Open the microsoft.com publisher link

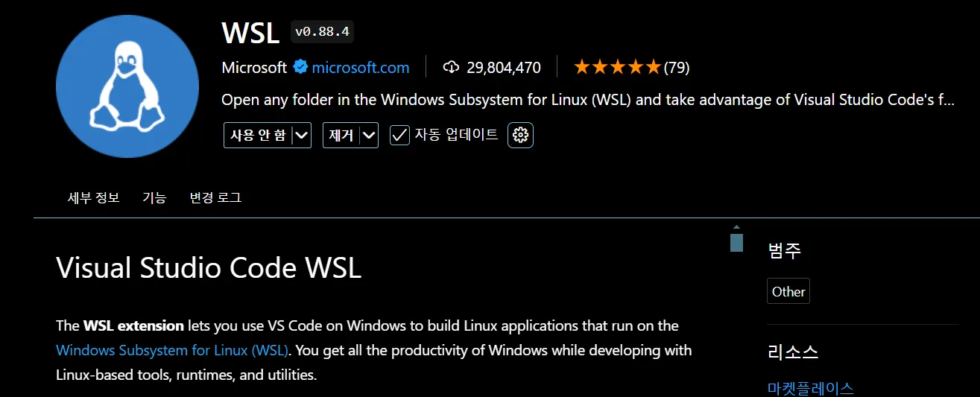(x=361, y=67)
